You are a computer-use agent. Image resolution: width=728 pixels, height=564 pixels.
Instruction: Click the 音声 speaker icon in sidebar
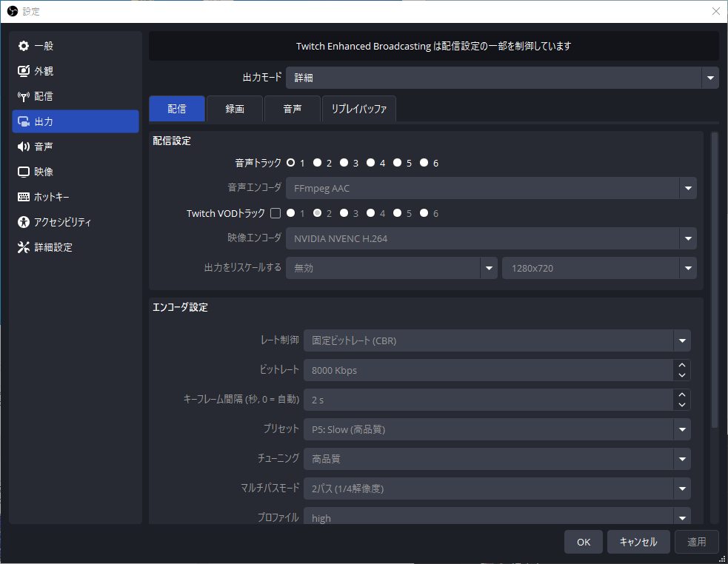[x=24, y=147]
